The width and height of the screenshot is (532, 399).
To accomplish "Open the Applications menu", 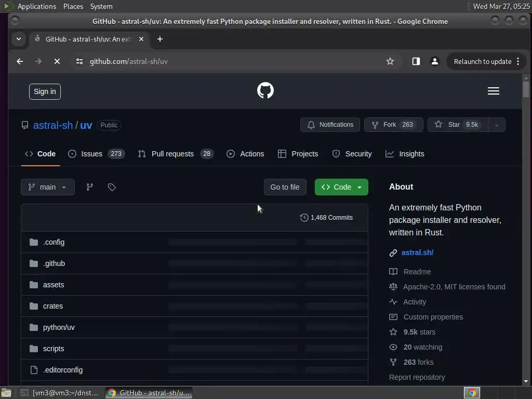I will (37, 6).
